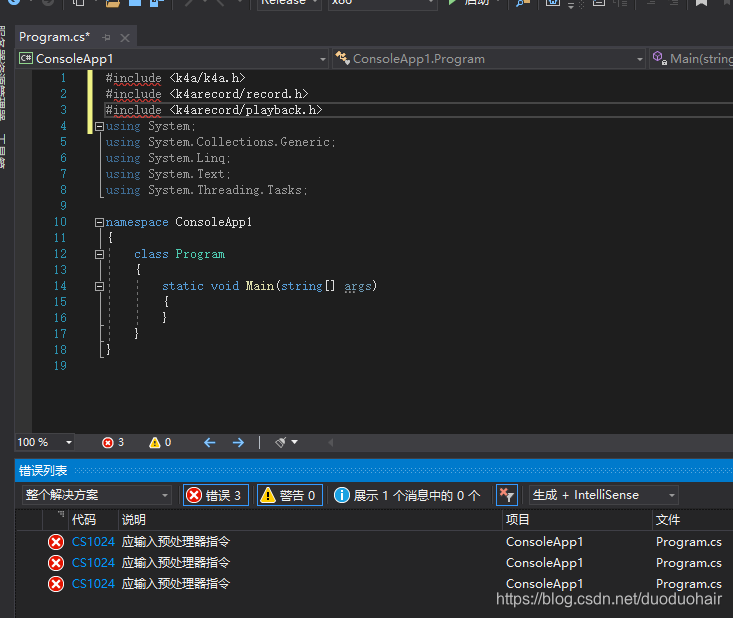This screenshot has width=733, height=618.
Task: Open the ConsoleApp1 project dropdown
Action: (323, 59)
